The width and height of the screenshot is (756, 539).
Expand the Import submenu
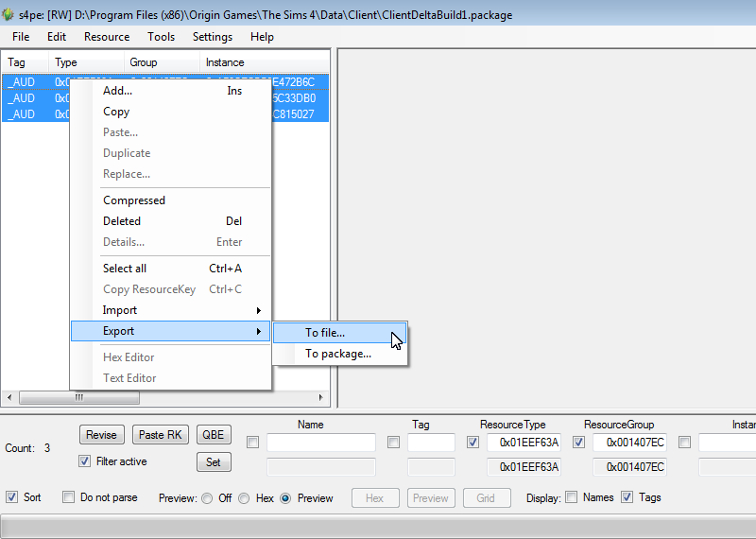171,310
